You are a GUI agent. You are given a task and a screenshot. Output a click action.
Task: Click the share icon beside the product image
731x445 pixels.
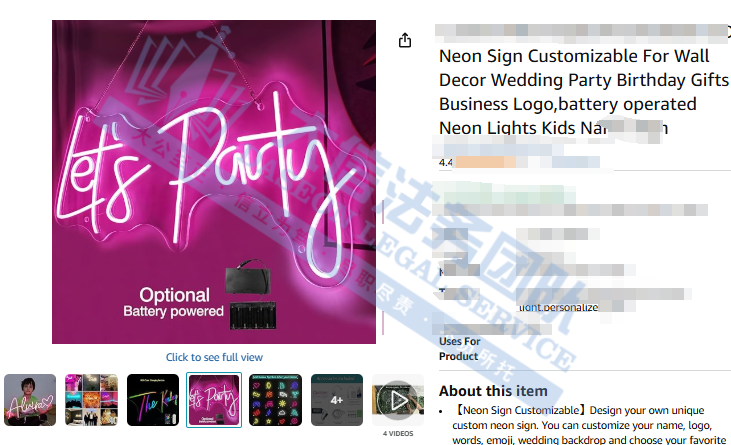click(x=405, y=41)
